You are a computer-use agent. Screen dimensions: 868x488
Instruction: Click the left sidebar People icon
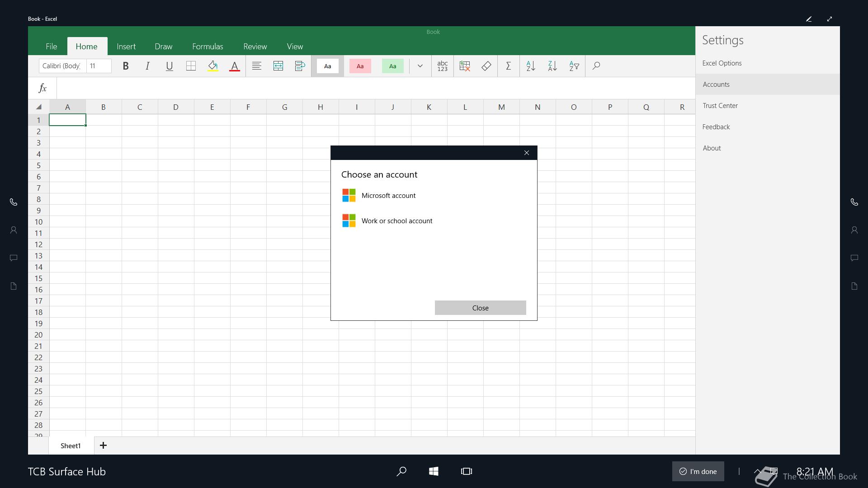[14, 230]
